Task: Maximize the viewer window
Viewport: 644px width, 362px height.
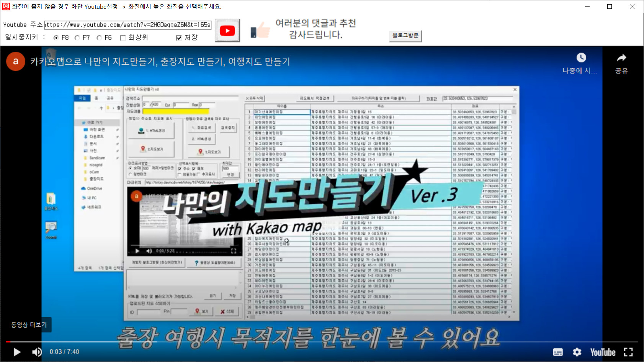Action: pyautogui.click(x=610, y=7)
